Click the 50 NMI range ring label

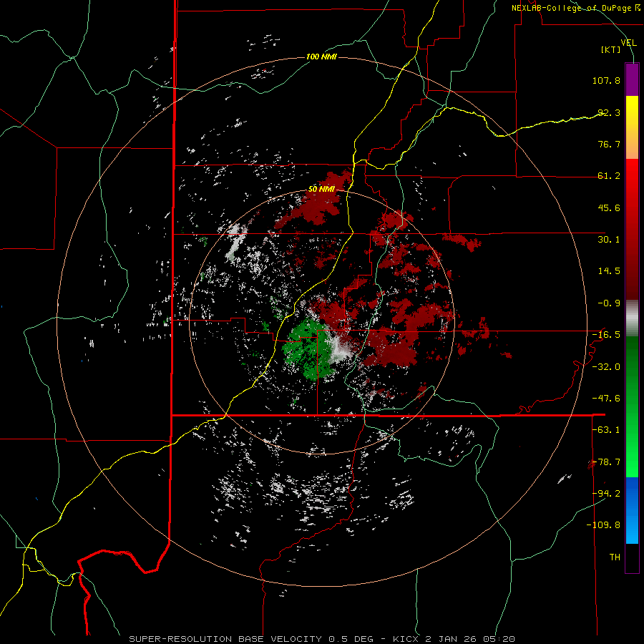(x=321, y=189)
